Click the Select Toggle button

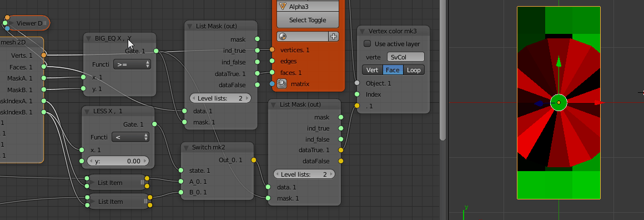(x=308, y=20)
